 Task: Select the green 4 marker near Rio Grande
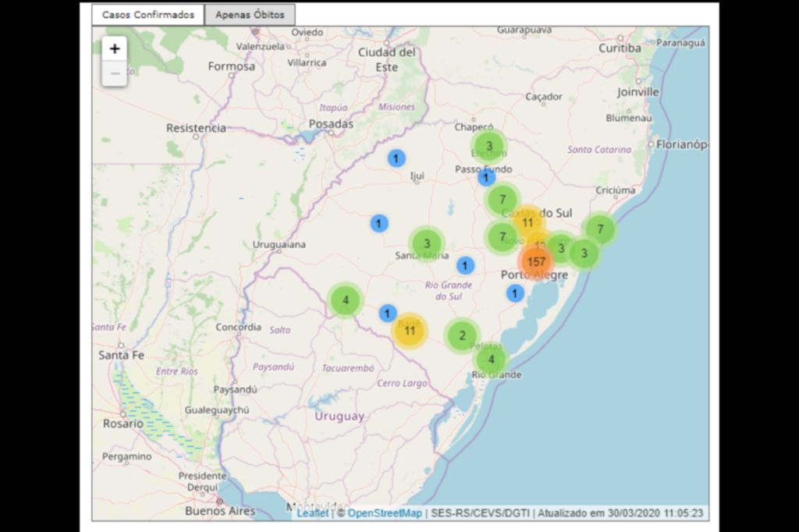pos(491,359)
